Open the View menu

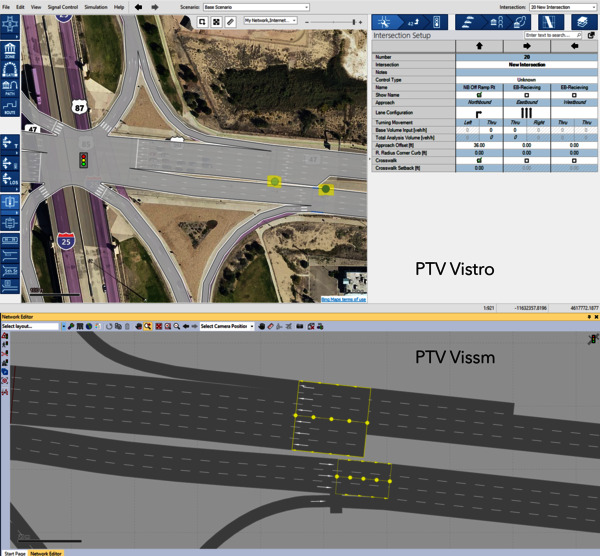36,7
